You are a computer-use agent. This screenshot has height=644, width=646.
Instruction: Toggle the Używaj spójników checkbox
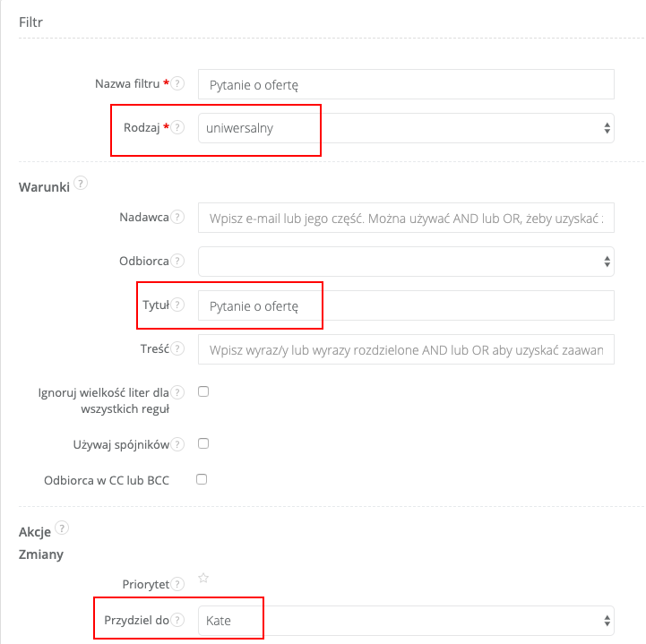tap(202, 442)
